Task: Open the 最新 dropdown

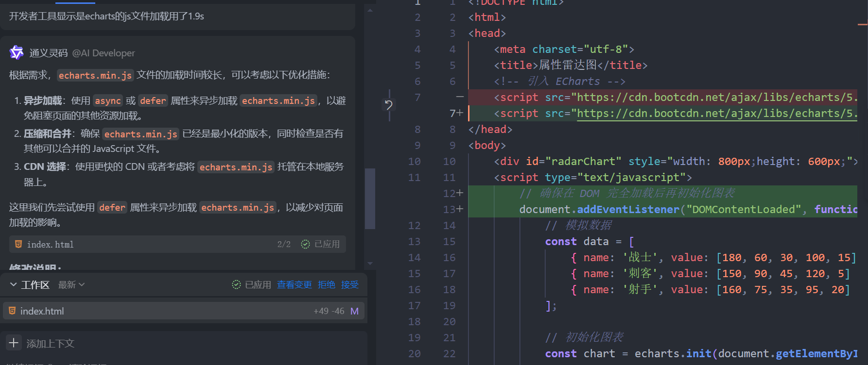Action: click(x=71, y=285)
